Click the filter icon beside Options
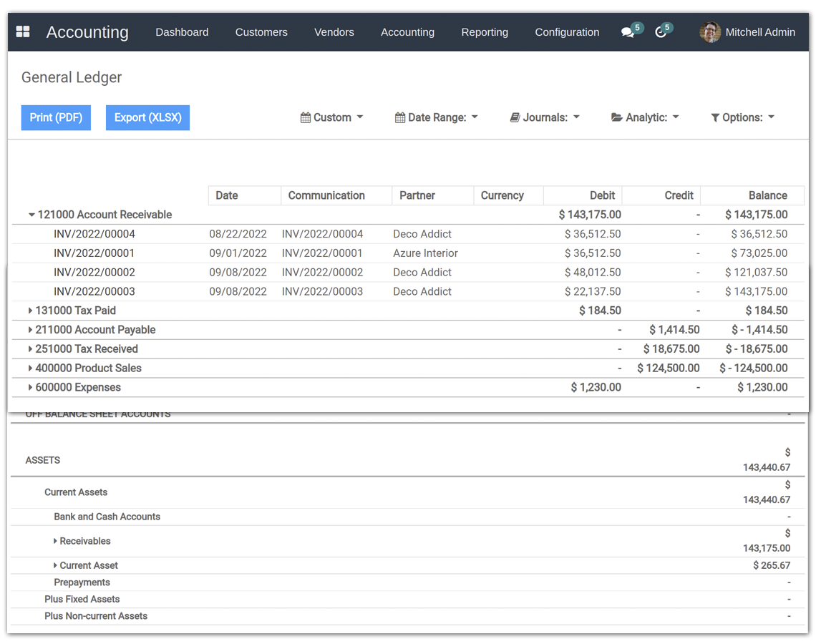Screen dimensions: 816x644 tap(714, 117)
